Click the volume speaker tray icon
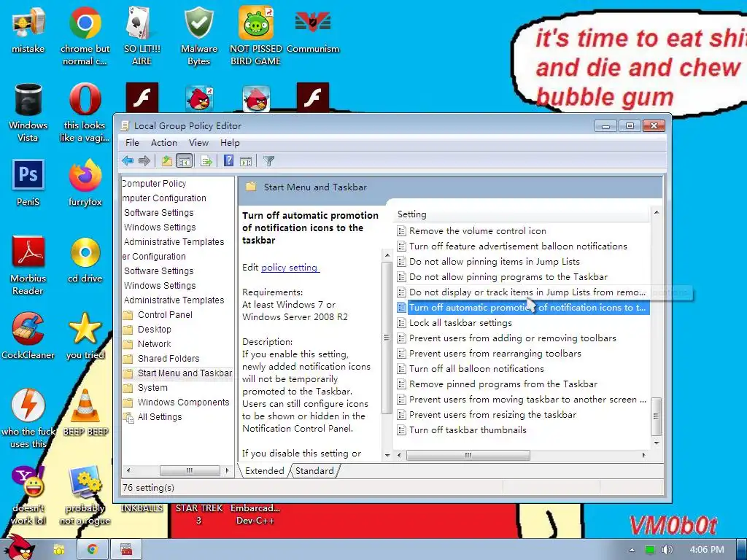This screenshot has width=747, height=560. [667, 550]
